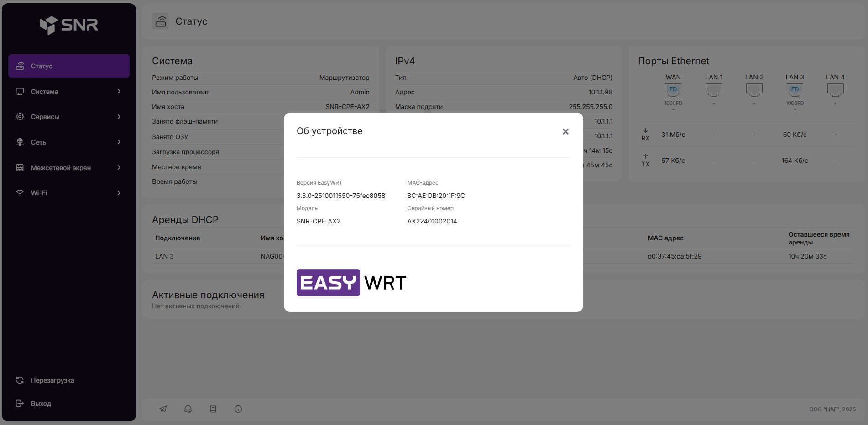Open Межсетевой экран menu item

coord(61,168)
